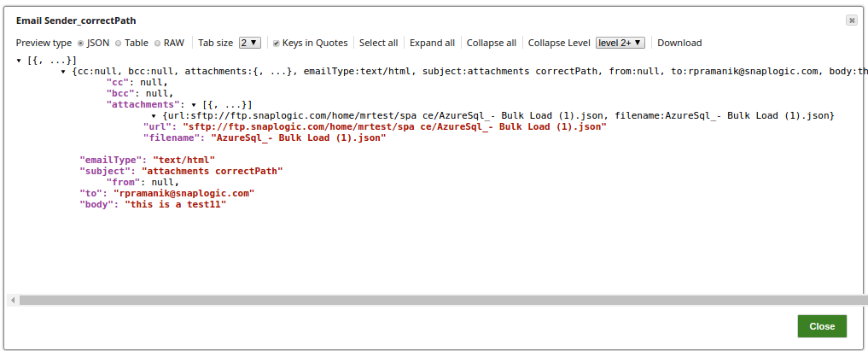Click the Select all link

point(378,43)
